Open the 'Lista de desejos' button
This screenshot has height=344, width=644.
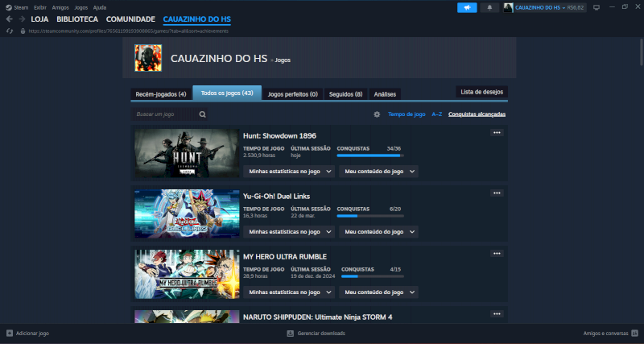point(481,92)
